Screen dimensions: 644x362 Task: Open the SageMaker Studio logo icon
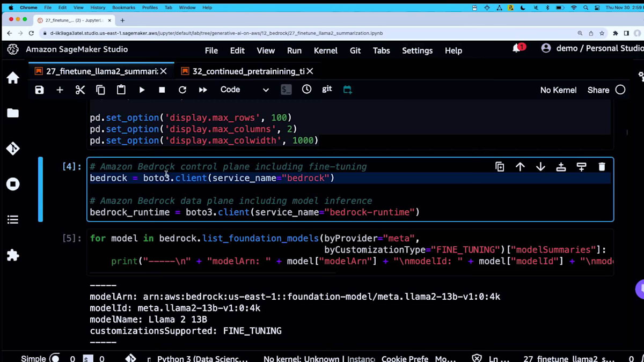coord(13,49)
